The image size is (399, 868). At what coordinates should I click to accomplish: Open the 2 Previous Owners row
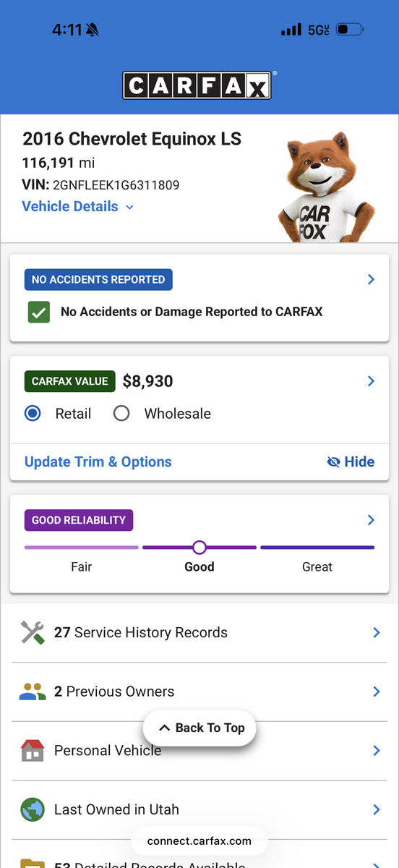tap(199, 692)
